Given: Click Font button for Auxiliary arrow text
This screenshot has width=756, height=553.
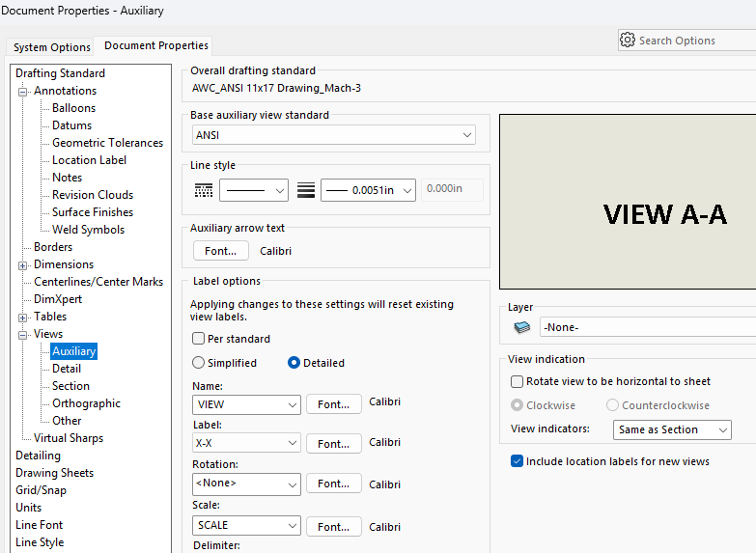Looking at the screenshot, I should 221,251.
